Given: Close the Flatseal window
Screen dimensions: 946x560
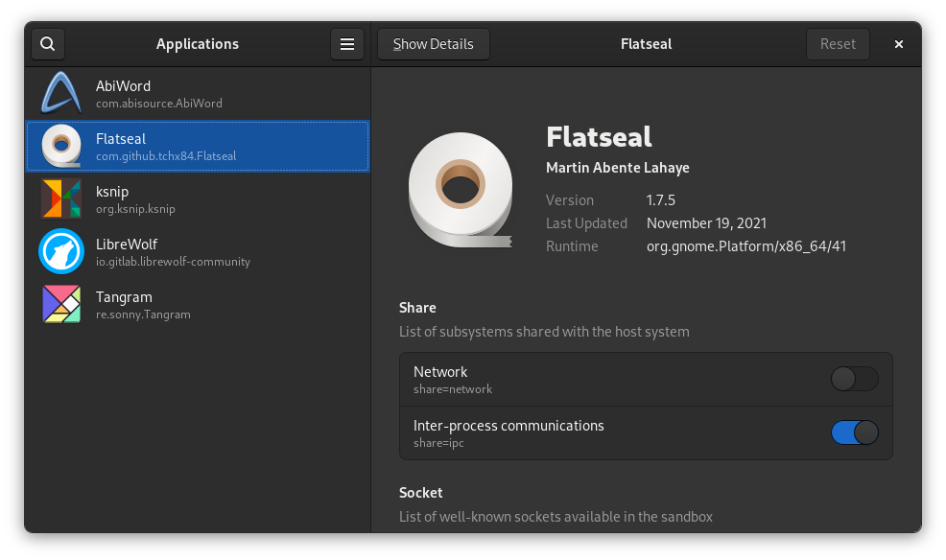Looking at the screenshot, I should (898, 43).
